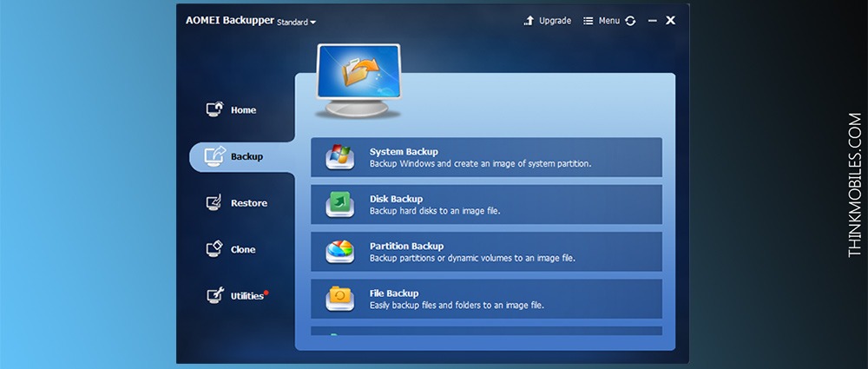The image size is (868, 369).
Task: Click the System Backup Windows-logo icon
Action: tap(339, 157)
